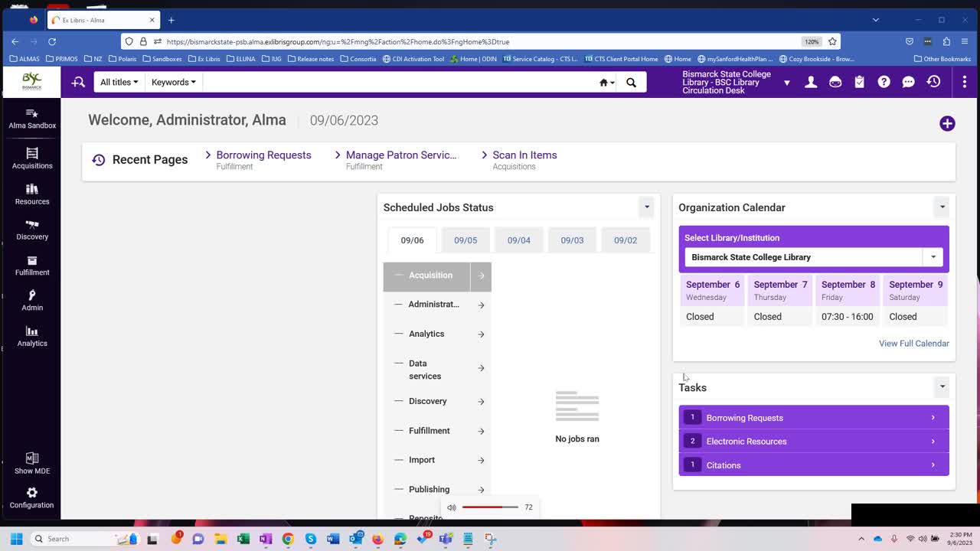
Task: Open the Admin menu in the sidebar
Action: click(x=32, y=300)
